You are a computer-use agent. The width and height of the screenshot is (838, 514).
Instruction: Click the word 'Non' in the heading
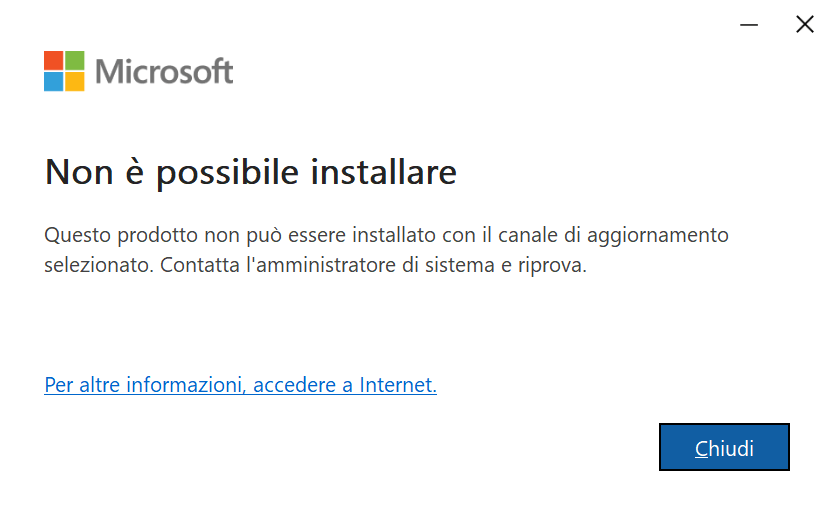[x=79, y=173]
